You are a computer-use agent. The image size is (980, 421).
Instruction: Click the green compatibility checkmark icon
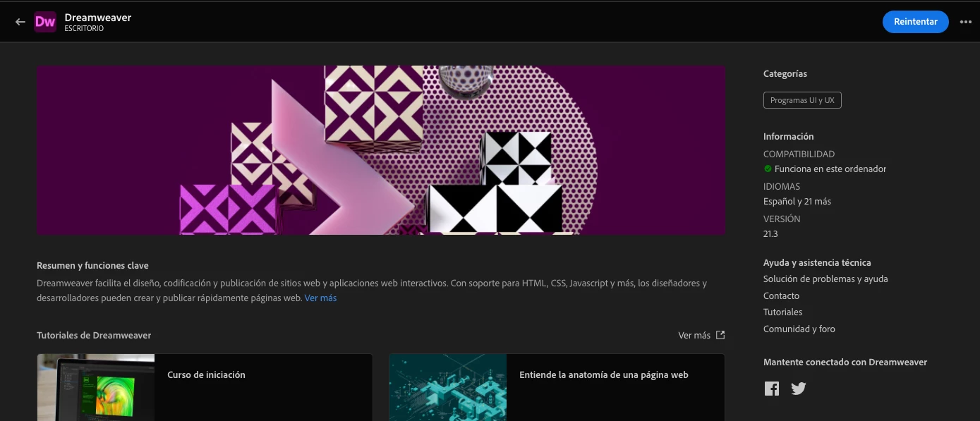(x=768, y=169)
